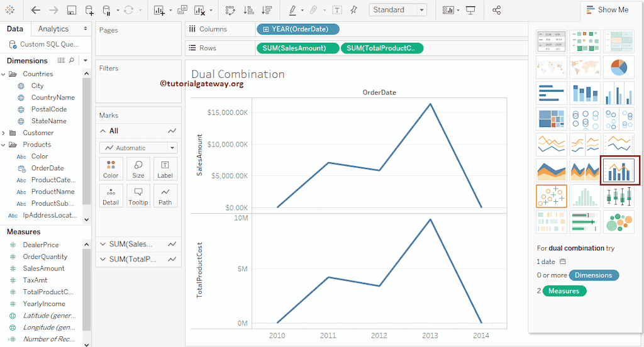Click the Color button in Marks card
644x347 pixels.
pyautogui.click(x=111, y=169)
